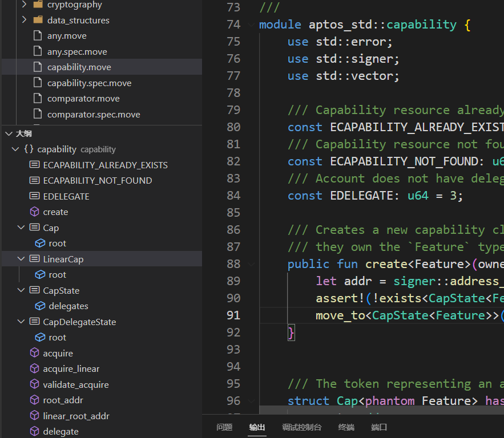Open the 终端 terminal tab

coord(346,427)
